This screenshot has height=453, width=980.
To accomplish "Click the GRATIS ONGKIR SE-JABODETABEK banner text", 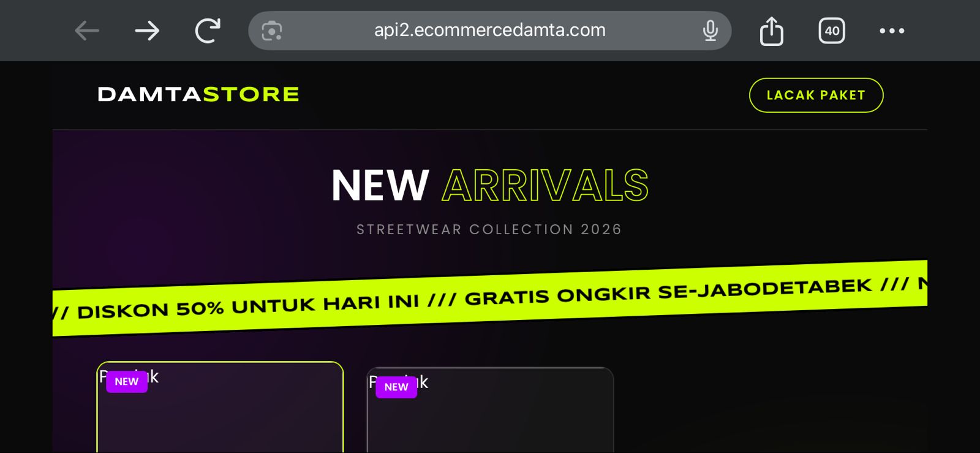I will click(668, 292).
